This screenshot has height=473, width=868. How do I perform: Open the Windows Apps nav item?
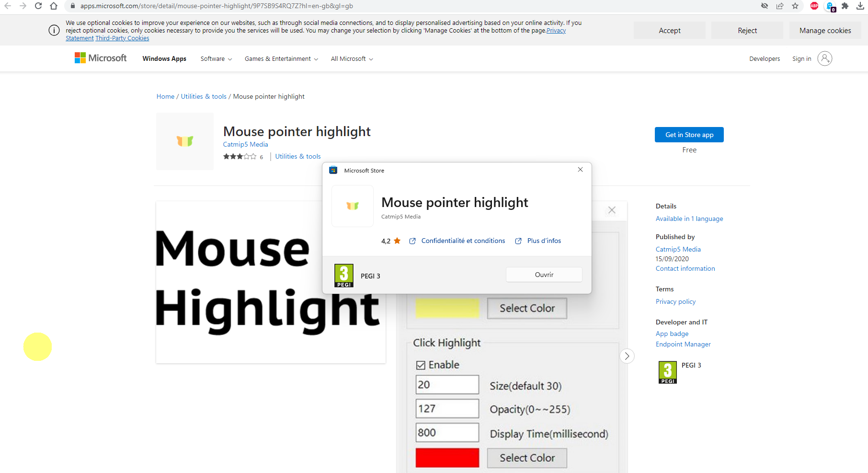point(164,58)
